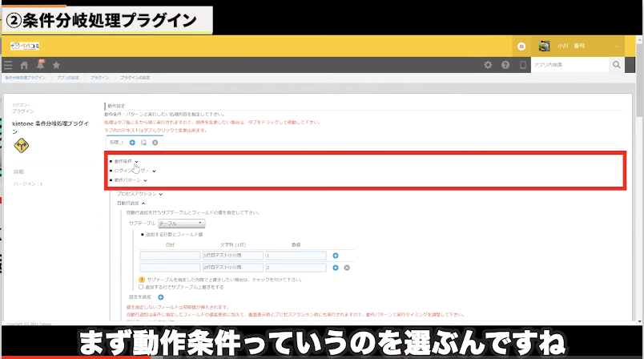644x359 pixels.
Task: Open the hamburger menu in the header
Action: click(x=8, y=65)
